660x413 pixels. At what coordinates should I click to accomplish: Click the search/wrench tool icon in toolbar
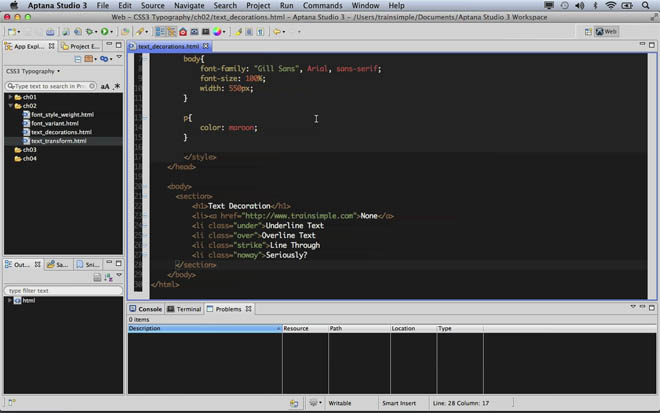pyautogui.click(x=139, y=32)
